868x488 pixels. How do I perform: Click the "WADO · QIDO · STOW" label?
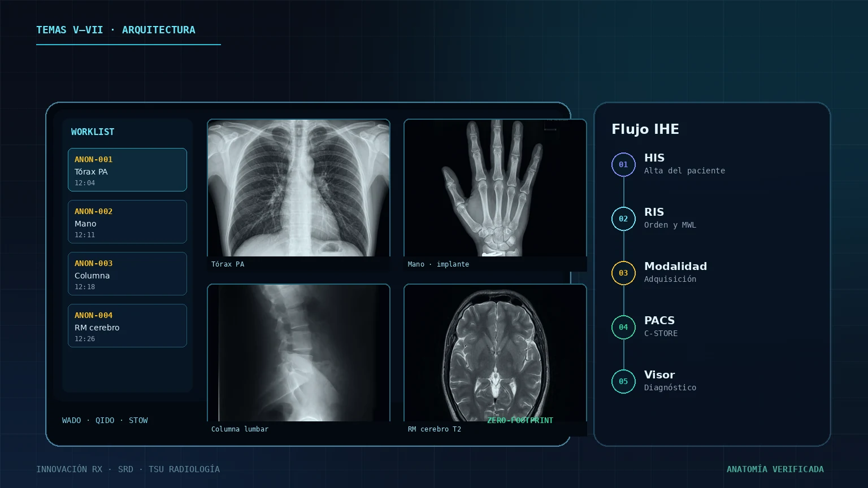point(105,420)
